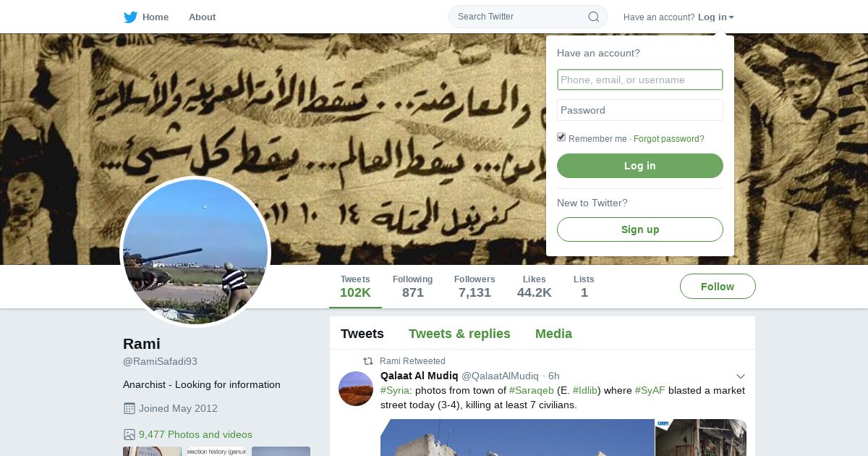Focus the Phone, email, or username field
The width and height of the screenshot is (868, 456).
pyautogui.click(x=640, y=80)
